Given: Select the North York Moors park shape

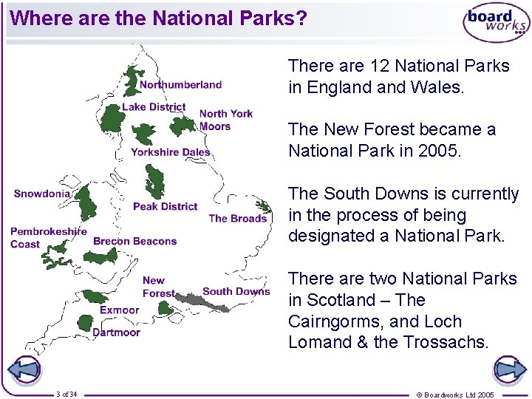Looking at the screenshot, I should coord(183,126).
